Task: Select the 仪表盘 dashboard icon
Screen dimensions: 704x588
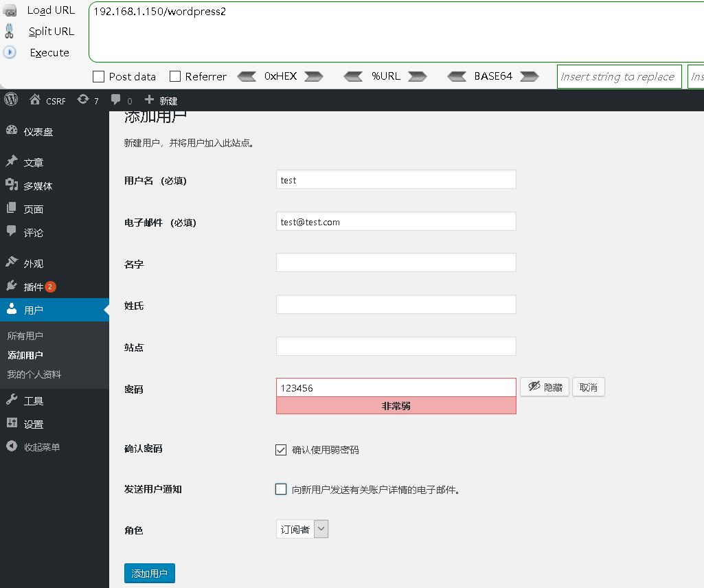Action: point(15,130)
